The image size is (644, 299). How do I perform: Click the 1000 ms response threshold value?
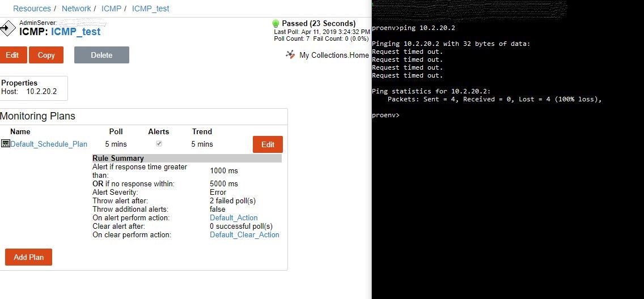coord(224,170)
